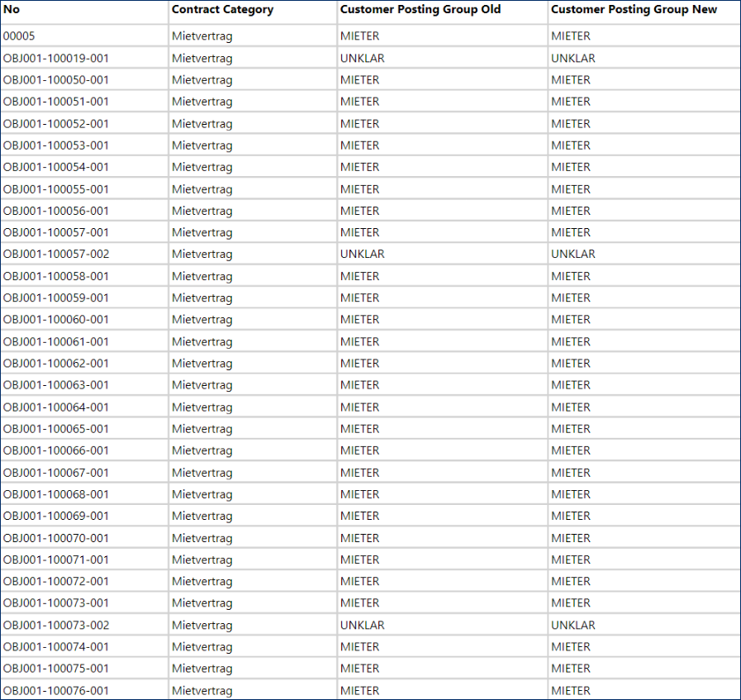
Task: Click new posting group MIETER for OBJ001-100054-001
Action: 571,167
